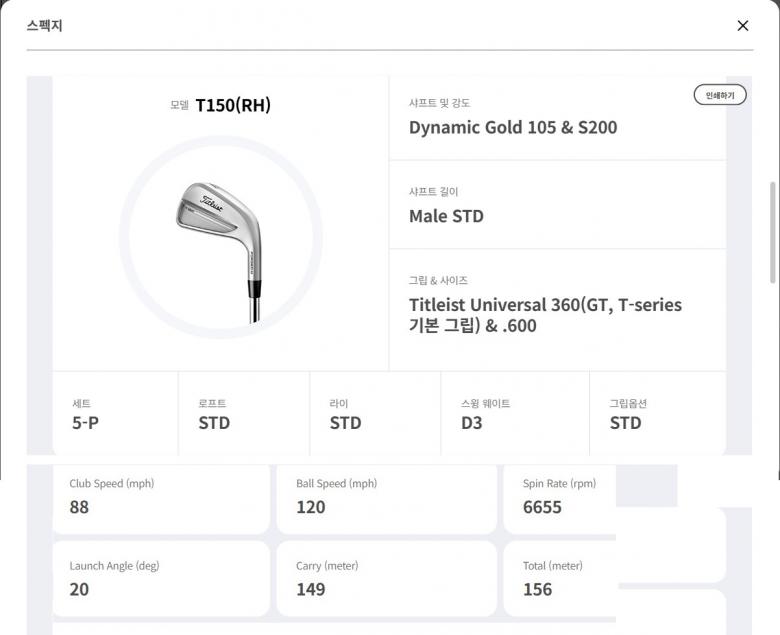Select the Dynamic Gold 105 & S200 shaft text

(x=513, y=127)
